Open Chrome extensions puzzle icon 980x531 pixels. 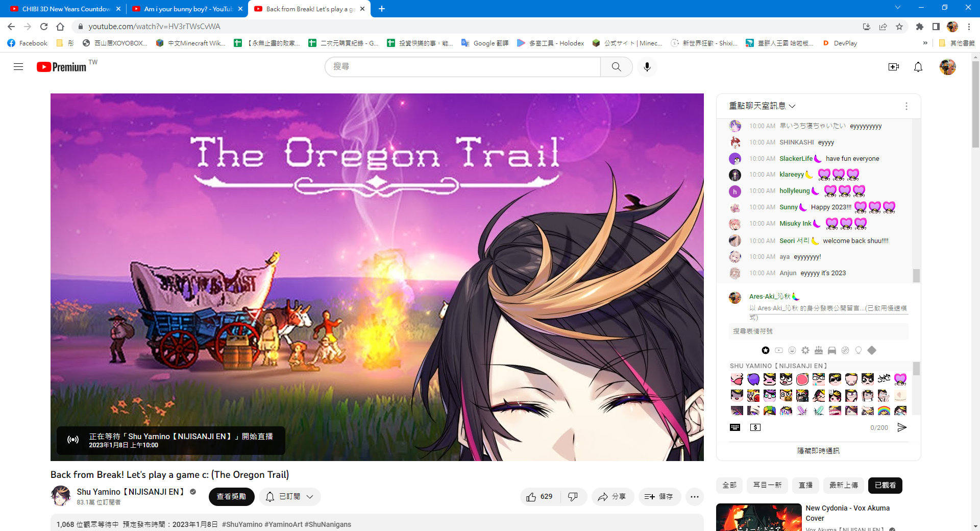[x=920, y=27]
